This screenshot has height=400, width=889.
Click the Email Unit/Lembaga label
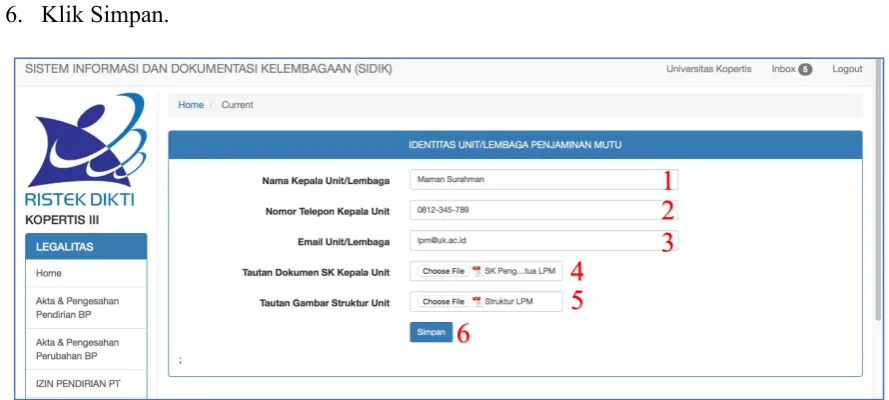click(x=344, y=242)
